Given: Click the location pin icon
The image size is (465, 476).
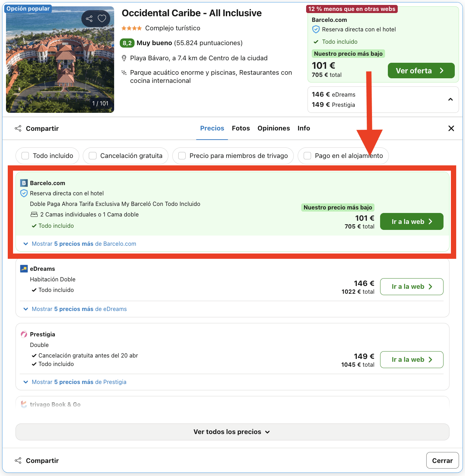Looking at the screenshot, I should coord(124,58).
